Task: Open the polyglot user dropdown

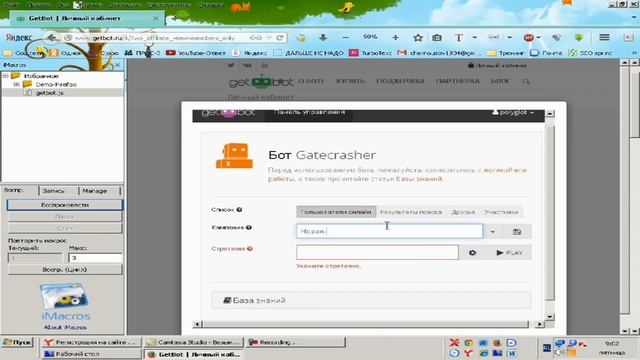Action: pos(513,112)
